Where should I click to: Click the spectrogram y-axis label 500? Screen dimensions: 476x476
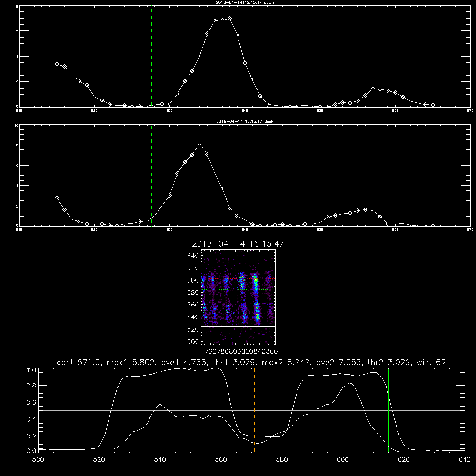[x=193, y=341]
